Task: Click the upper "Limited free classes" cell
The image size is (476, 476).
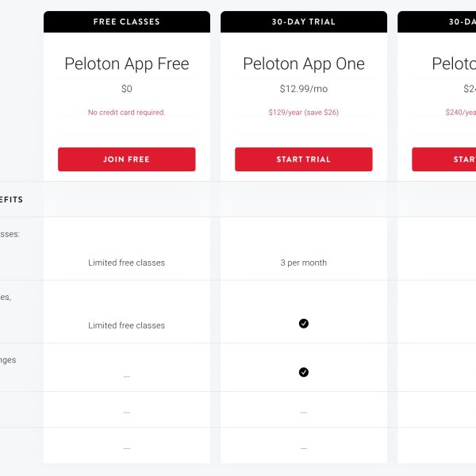Action: pos(127,263)
